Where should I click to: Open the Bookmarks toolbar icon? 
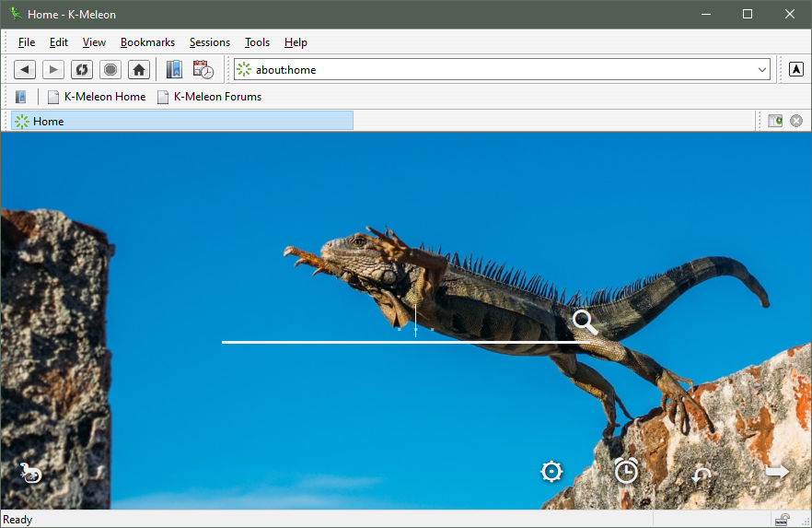coord(174,70)
